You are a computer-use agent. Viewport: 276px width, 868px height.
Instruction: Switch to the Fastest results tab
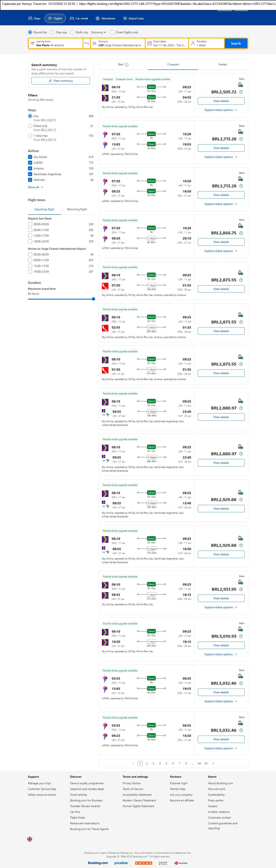[x=223, y=64]
